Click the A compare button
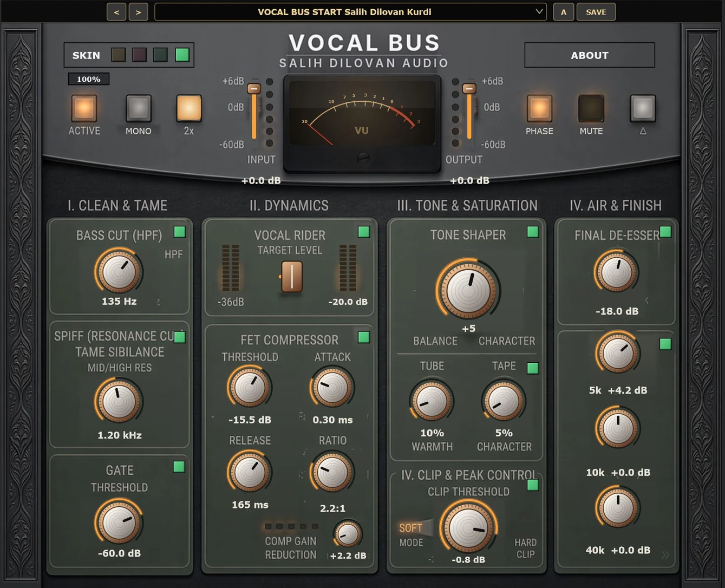725x588 pixels. point(564,12)
